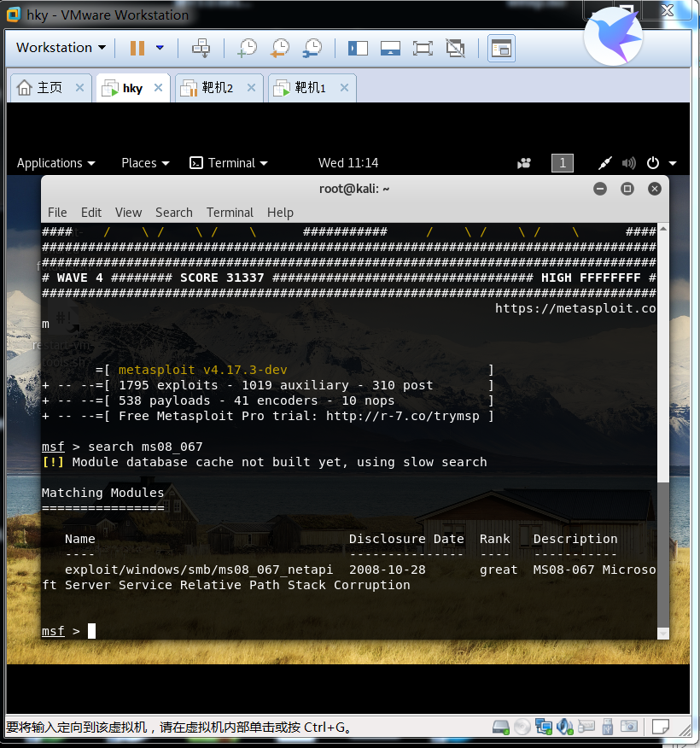Open the Kali Applications menu
Screen dimensions: 700x748
click(55, 163)
